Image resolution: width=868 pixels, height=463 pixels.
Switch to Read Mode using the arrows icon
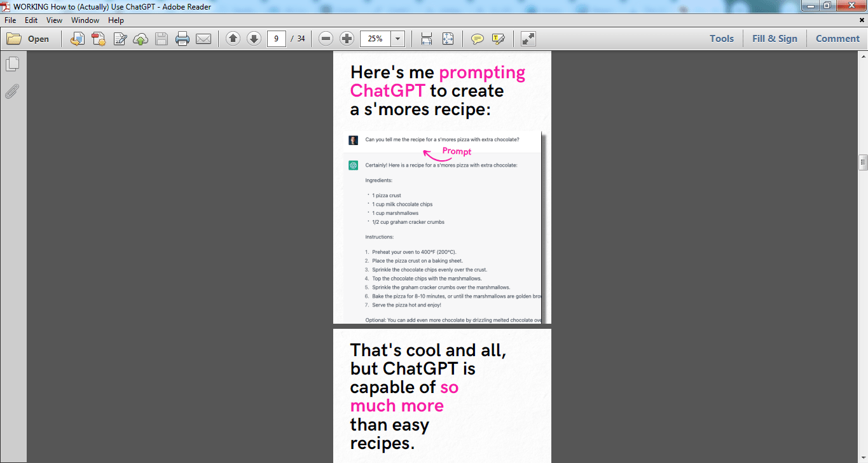coord(528,39)
